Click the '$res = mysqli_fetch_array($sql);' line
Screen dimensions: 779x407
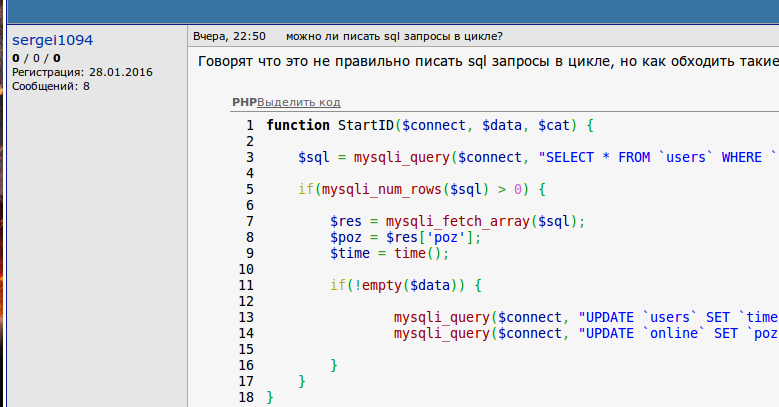(x=458, y=221)
